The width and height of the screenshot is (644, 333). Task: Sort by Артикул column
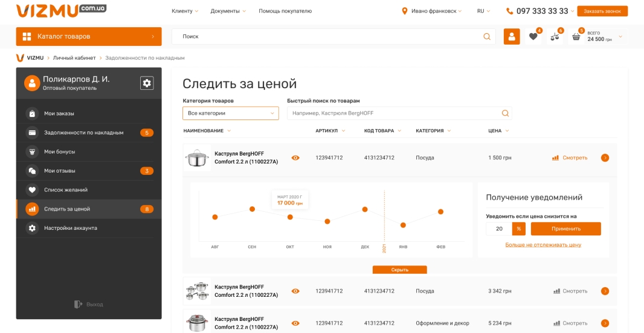point(330,131)
